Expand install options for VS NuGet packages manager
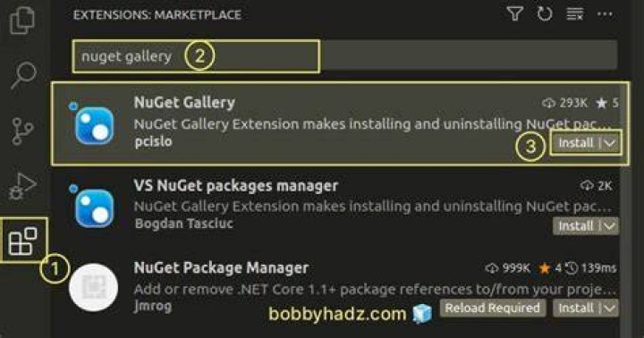The image size is (644, 338). (x=610, y=225)
